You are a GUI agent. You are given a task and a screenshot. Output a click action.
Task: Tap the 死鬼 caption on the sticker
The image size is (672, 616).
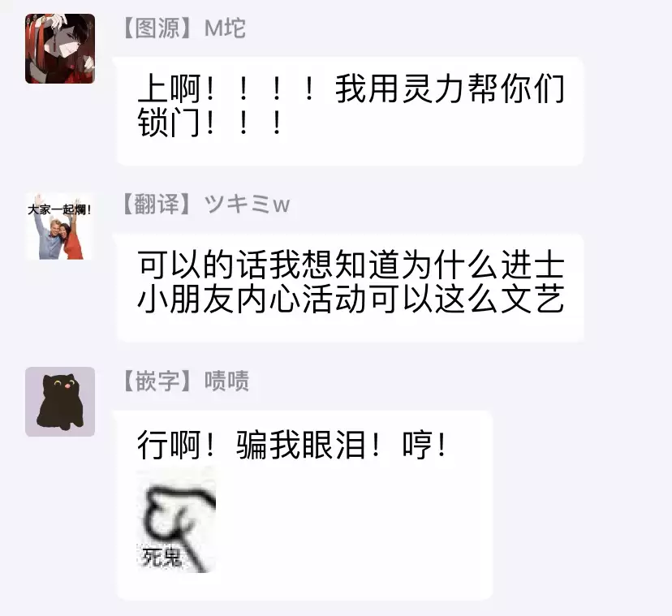click(x=162, y=558)
